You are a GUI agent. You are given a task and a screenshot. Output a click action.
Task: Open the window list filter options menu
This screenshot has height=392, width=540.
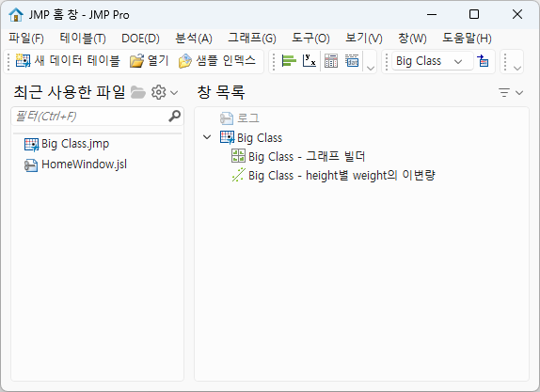pos(511,92)
